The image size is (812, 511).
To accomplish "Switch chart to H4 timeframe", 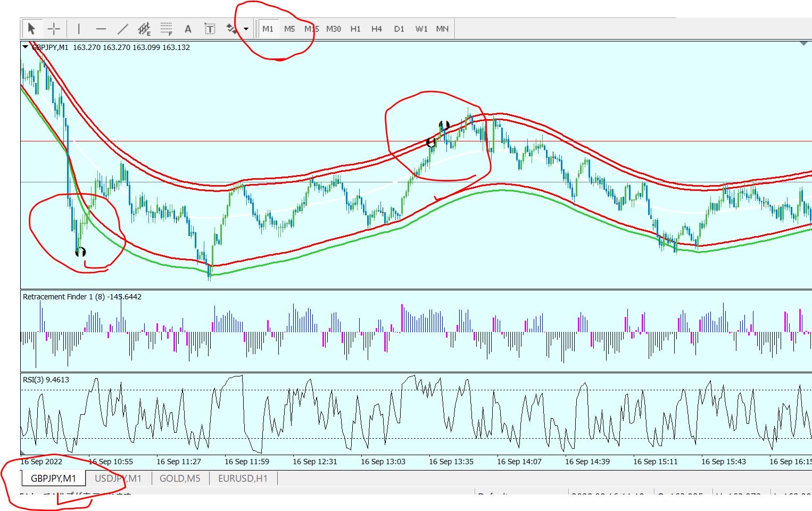I will pyautogui.click(x=377, y=29).
